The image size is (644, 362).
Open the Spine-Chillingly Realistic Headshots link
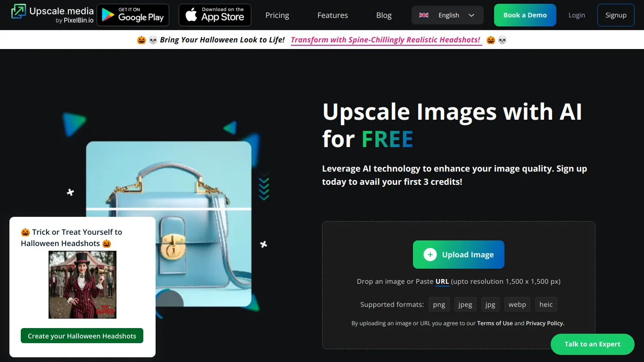click(x=386, y=40)
